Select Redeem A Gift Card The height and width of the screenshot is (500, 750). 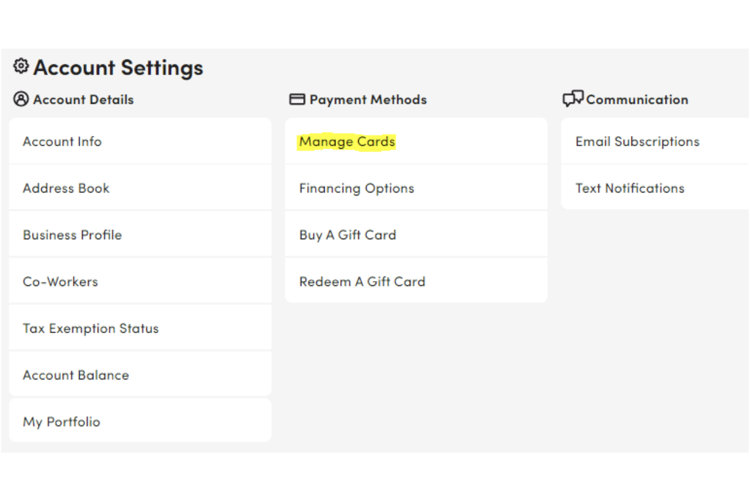pos(362,282)
